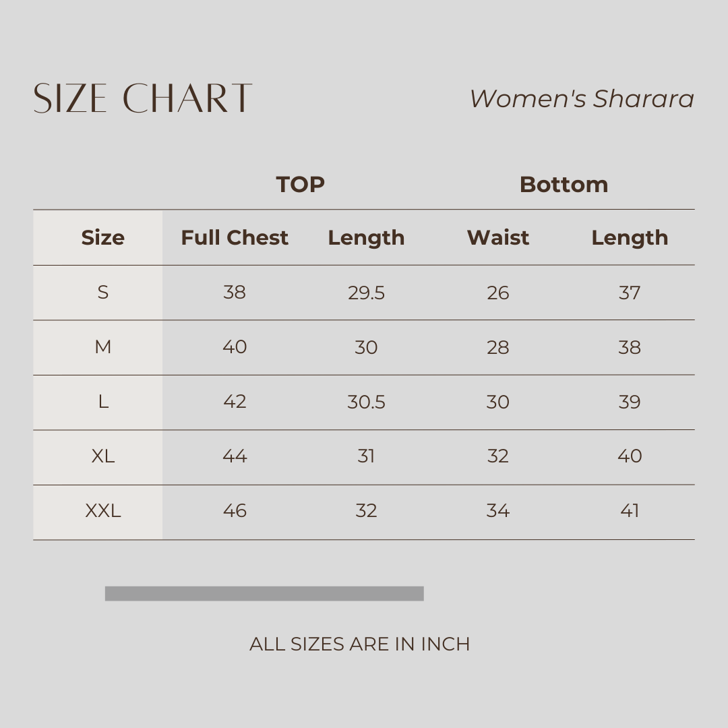The width and height of the screenshot is (728, 728).
Task: Select the XL size row label
Action: click(x=102, y=456)
